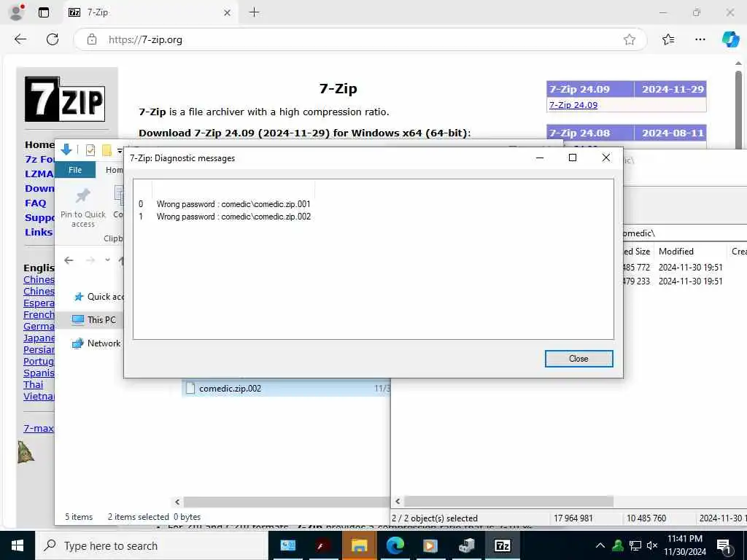Select Network in Explorer navigation pane
Screen dimensions: 747x560
point(96,343)
